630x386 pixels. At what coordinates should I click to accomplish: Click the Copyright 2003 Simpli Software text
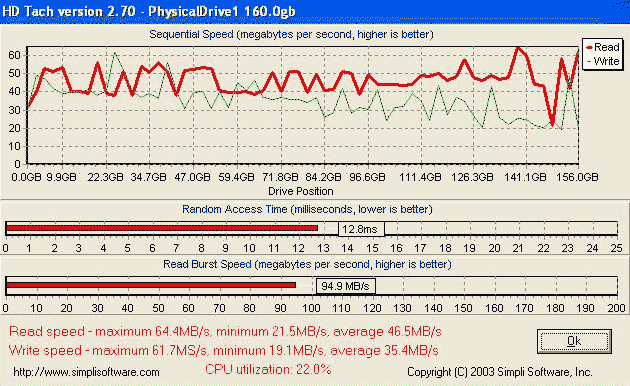tap(499, 372)
